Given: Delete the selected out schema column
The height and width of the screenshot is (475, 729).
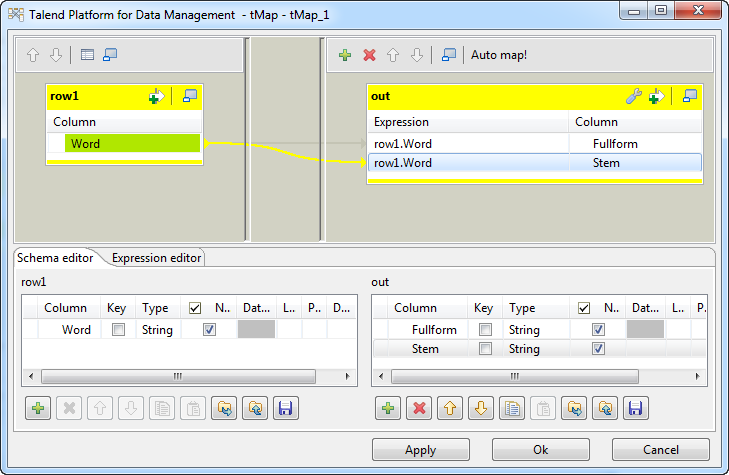Looking at the screenshot, I should [x=419, y=408].
